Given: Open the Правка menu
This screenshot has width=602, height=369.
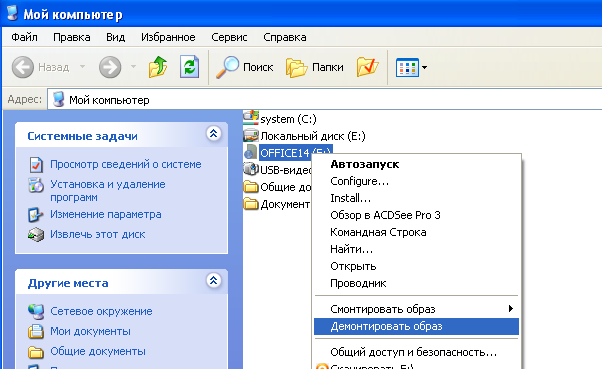Looking at the screenshot, I should click(x=71, y=37).
